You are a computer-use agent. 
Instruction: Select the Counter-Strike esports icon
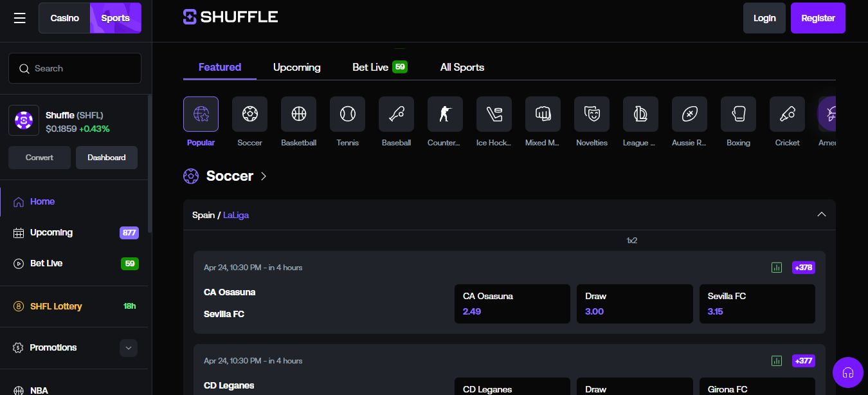(445, 114)
